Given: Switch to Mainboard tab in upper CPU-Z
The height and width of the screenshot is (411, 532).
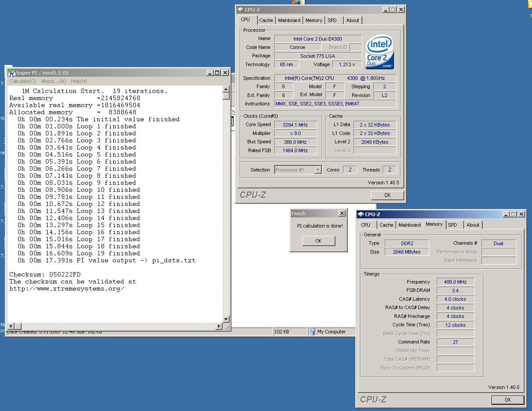Looking at the screenshot, I should pos(289,20).
